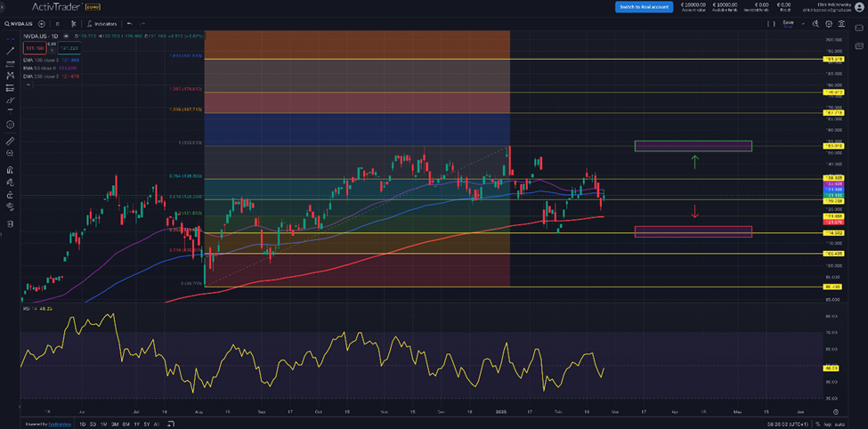868x429 pixels.
Task: Select the trend line drawing tool
Action: pyautogui.click(x=10, y=51)
